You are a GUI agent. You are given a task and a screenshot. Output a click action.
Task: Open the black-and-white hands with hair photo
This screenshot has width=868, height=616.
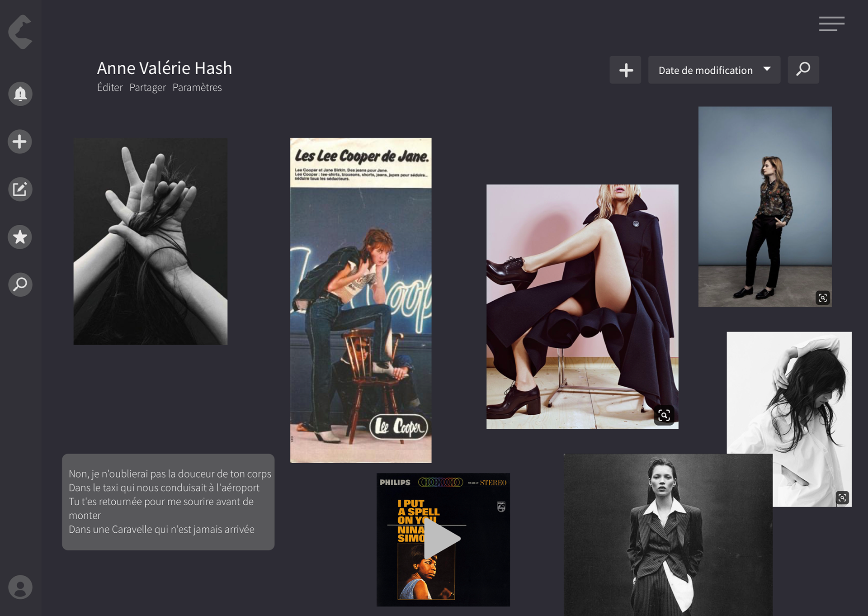151,242
